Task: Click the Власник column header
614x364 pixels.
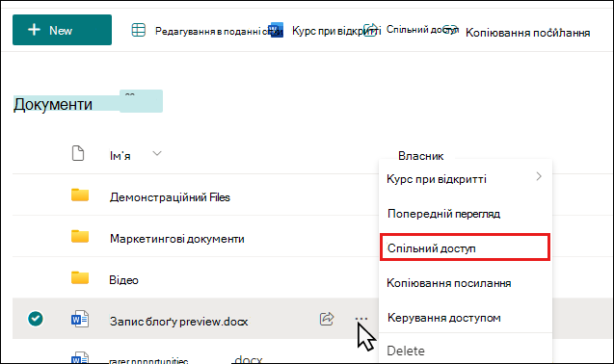Action: [x=420, y=156]
